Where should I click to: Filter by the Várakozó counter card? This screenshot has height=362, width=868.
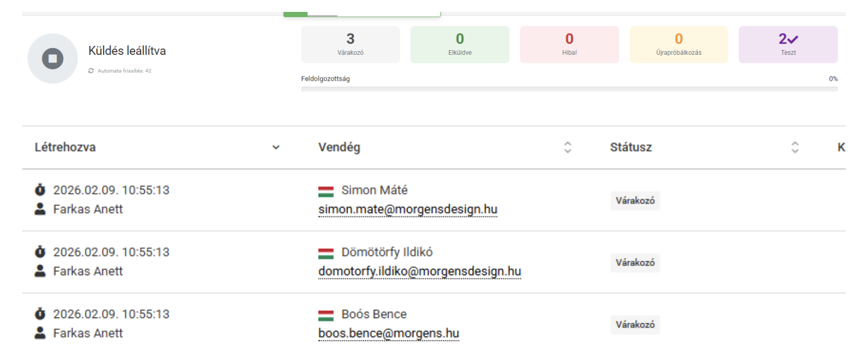click(350, 44)
